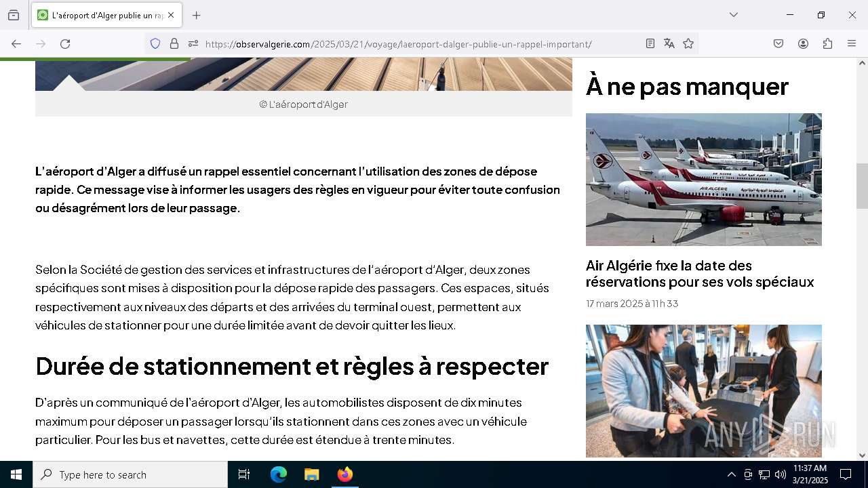This screenshot has width=868, height=488.
Task: Open the clock showing 11:37 AM
Action: (810, 474)
